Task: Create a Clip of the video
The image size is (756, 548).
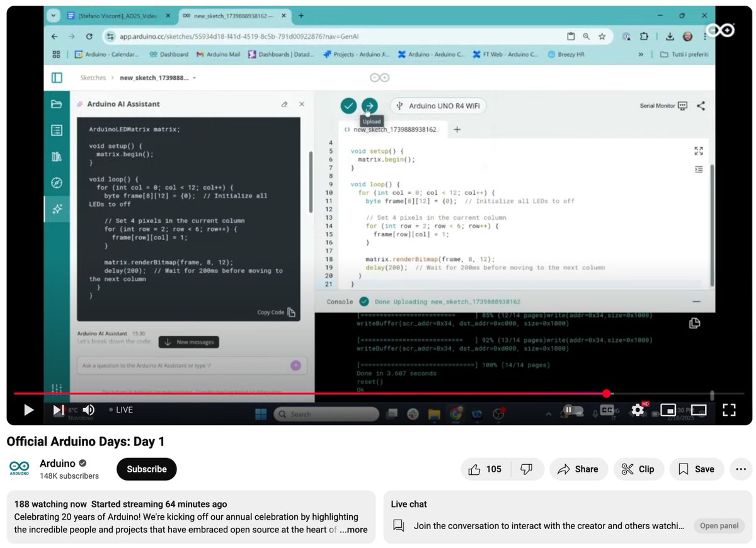Action: (x=638, y=469)
